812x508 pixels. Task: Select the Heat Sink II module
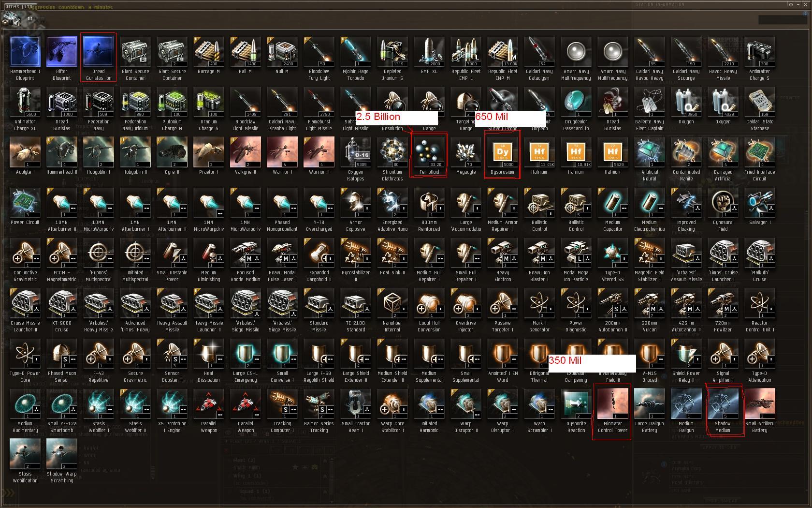(392, 256)
